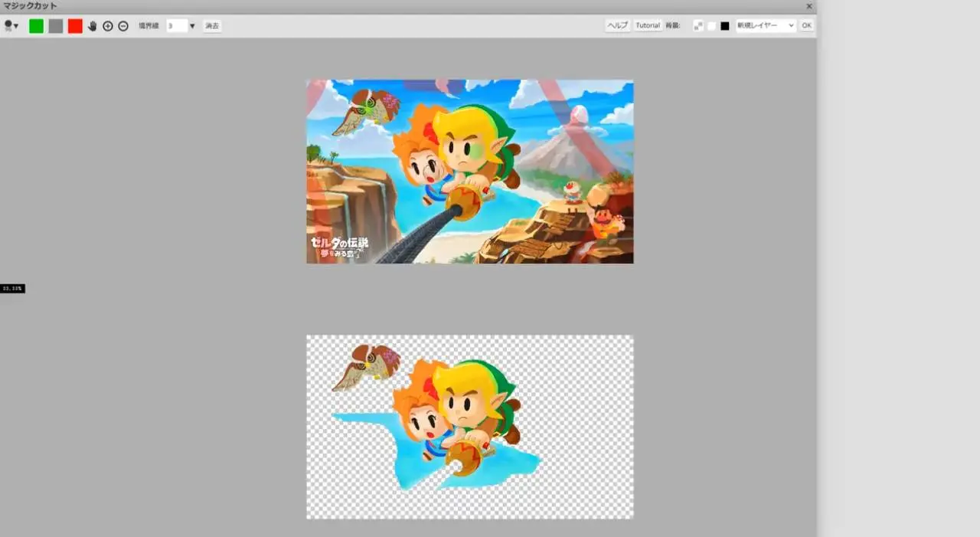This screenshot has width=980, height=537.
Task: Open the 新規レイヤー output dropdown
Action: click(x=766, y=25)
